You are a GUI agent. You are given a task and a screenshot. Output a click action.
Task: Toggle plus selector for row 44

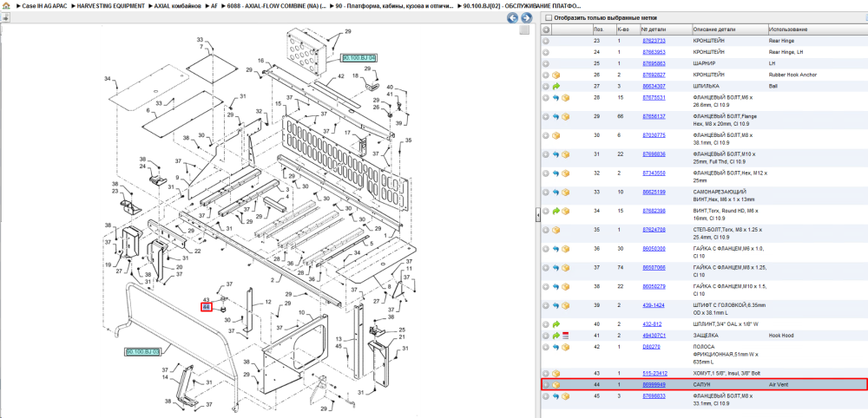pyautogui.click(x=546, y=385)
